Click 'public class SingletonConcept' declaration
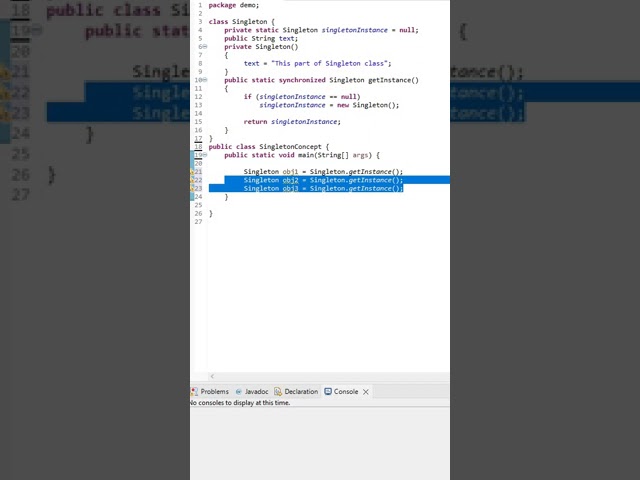 click(265, 147)
